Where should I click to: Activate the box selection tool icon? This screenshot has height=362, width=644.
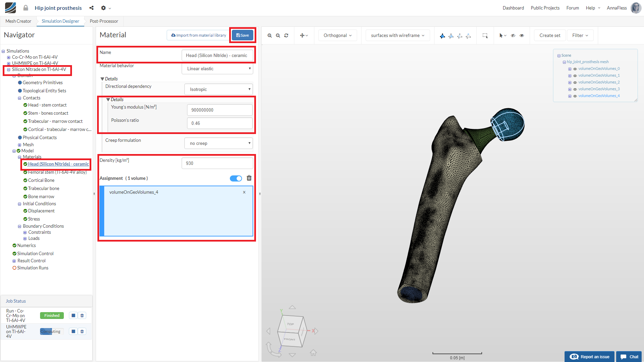pos(485,35)
